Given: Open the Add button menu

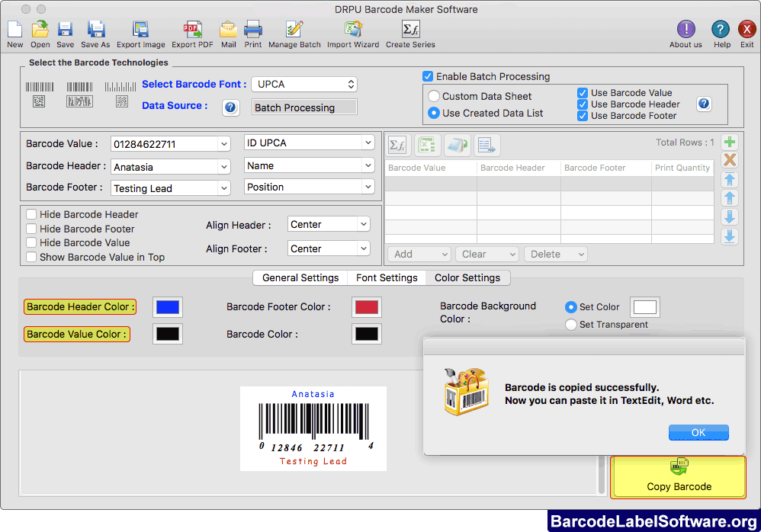Looking at the screenshot, I should pos(419,254).
